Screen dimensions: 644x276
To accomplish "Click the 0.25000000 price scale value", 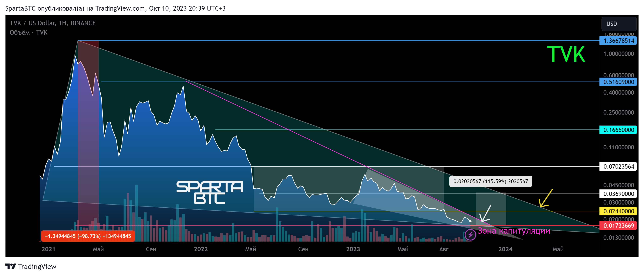I will pos(618,112).
